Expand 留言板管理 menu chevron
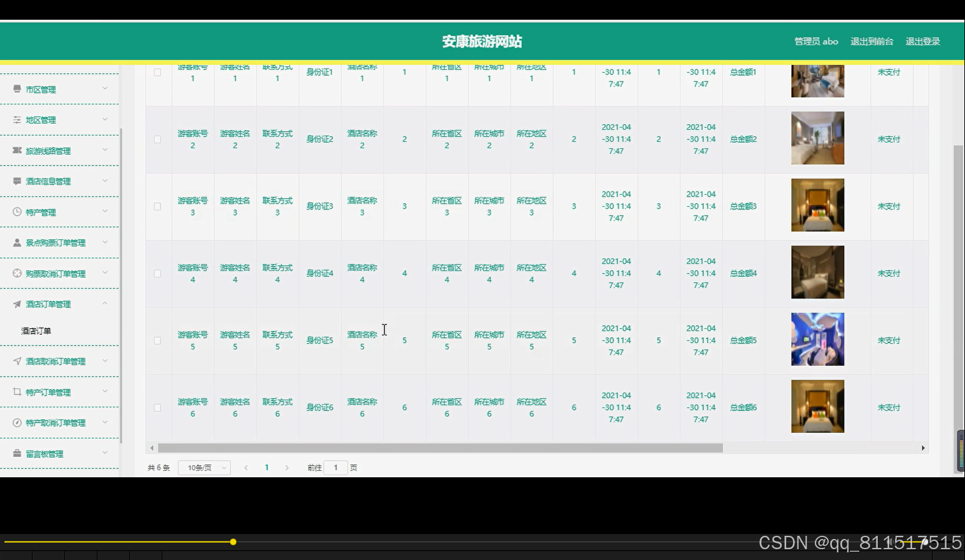The image size is (965, 560). pyautogui.click(x=105, y=452)
